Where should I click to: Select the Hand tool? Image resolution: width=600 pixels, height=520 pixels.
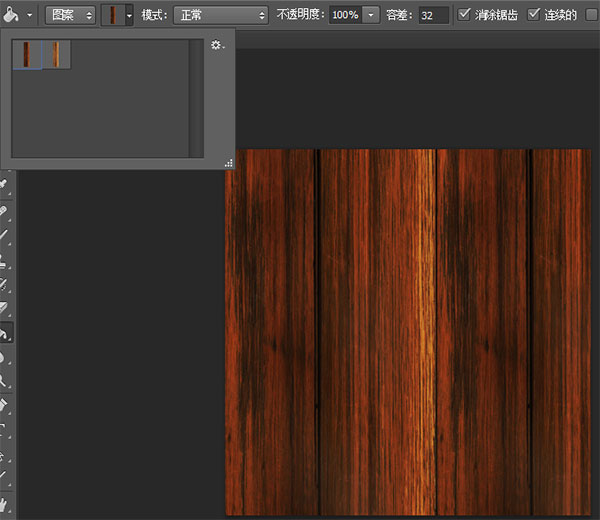[4, 504]
